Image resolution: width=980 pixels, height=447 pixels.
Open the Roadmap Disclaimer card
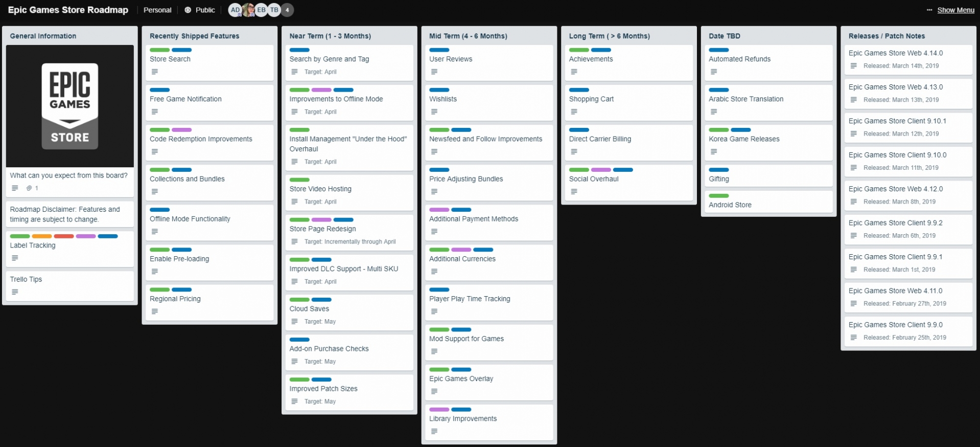(x=70, y=214)
